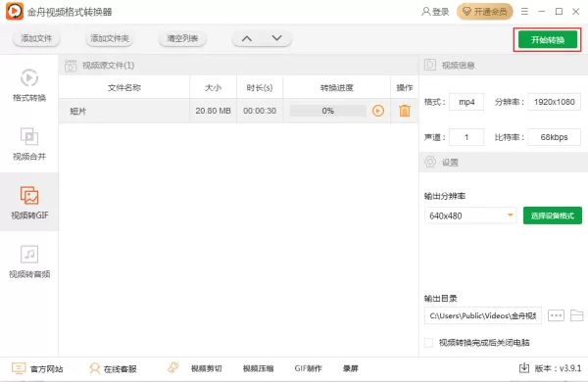Delete 短片 file with trash icon
The width and height of the screenshot is (588, 382).
click(405, 111)
